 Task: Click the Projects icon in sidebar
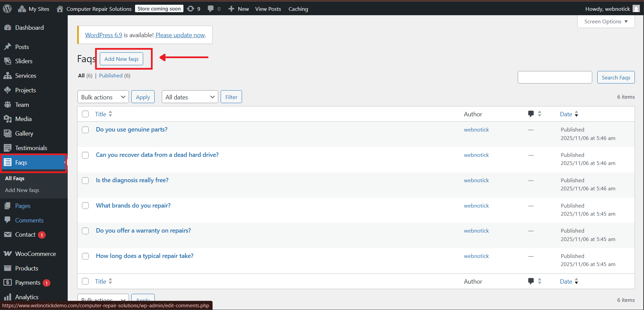tap(7, 90)
